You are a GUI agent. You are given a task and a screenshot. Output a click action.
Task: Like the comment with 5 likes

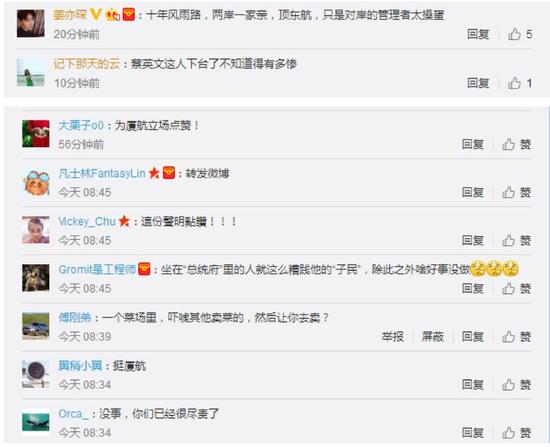tap(520, 34)
